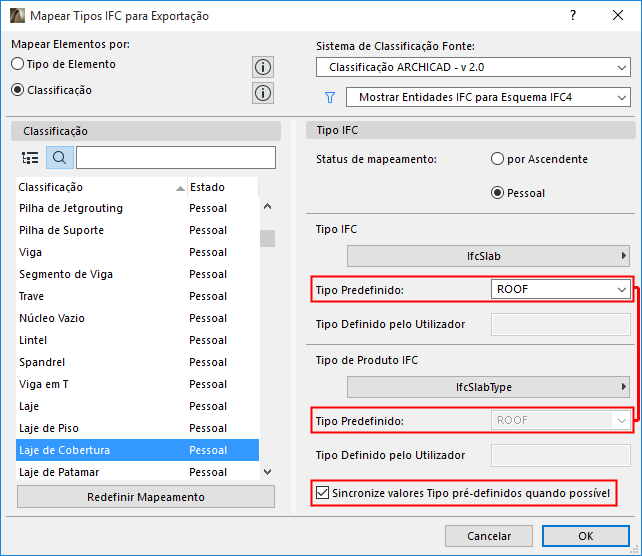This screenshot has width=642, height=556.
Task: Toggle Sincronize valores Tipo pré-definidos checkbox
Action: (322, 493)
